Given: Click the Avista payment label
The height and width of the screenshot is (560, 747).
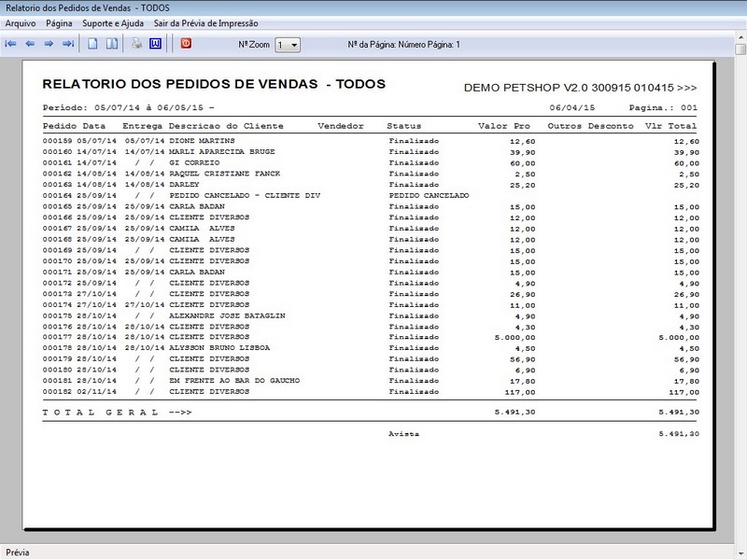Looking at the screenshot, I should point(404,434).
